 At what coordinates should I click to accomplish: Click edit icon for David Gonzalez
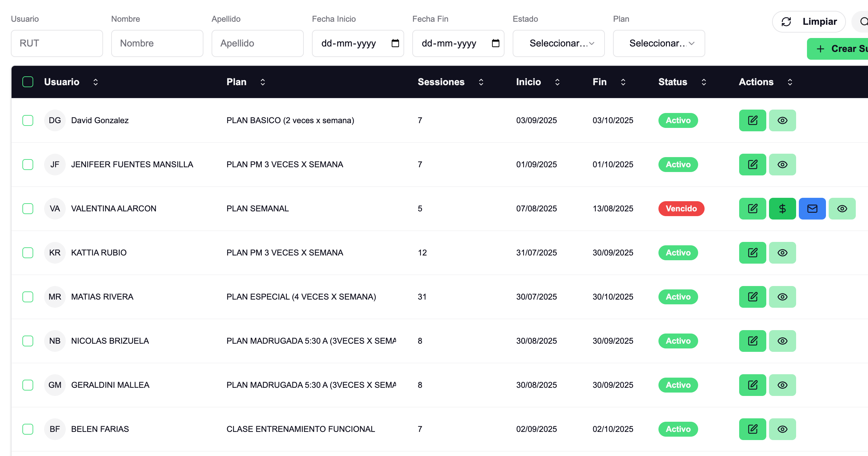[752, 120]
